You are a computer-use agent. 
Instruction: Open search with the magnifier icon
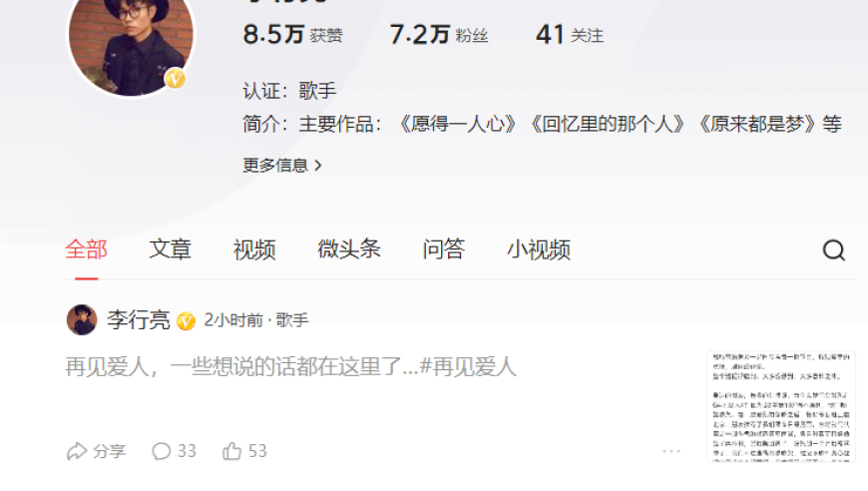[833, 250]
